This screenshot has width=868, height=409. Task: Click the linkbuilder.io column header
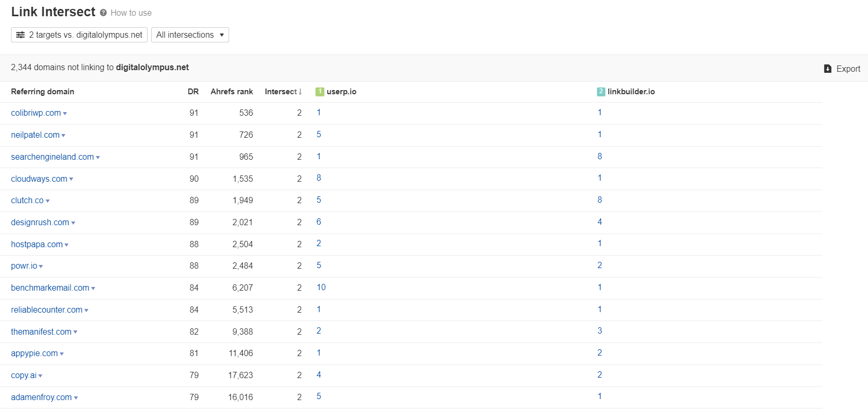[631, 92]
